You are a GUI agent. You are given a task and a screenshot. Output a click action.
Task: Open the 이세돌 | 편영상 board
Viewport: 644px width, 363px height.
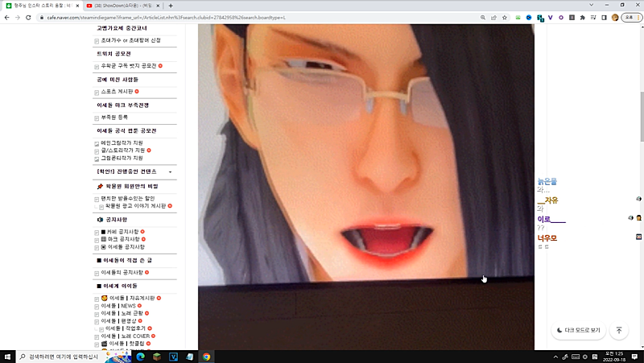click(118, 321)
